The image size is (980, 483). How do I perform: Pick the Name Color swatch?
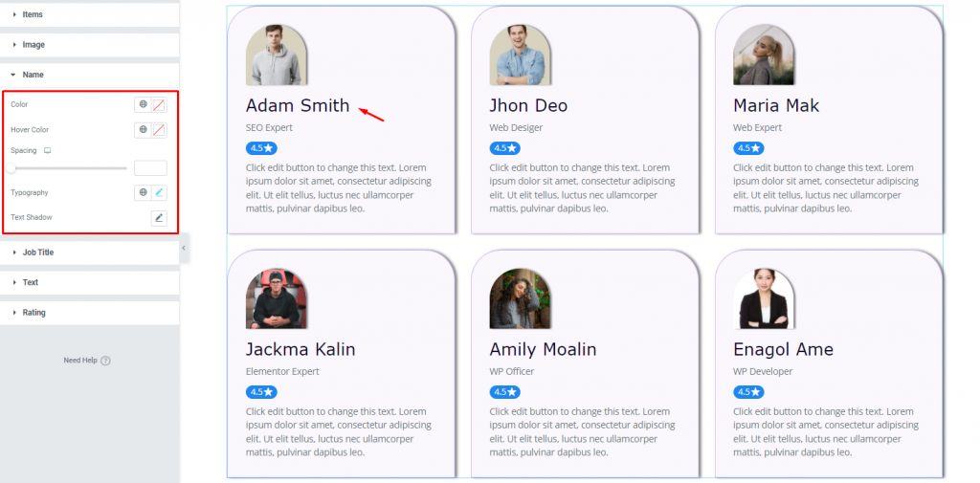click(160, 104)
